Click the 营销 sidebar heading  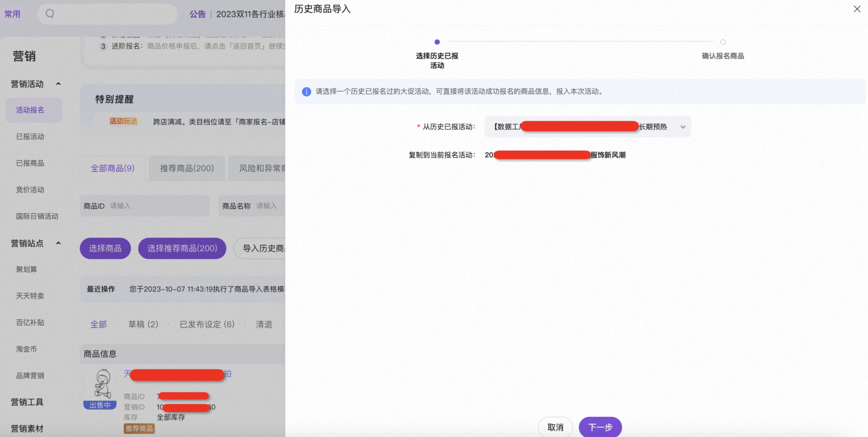24,56
